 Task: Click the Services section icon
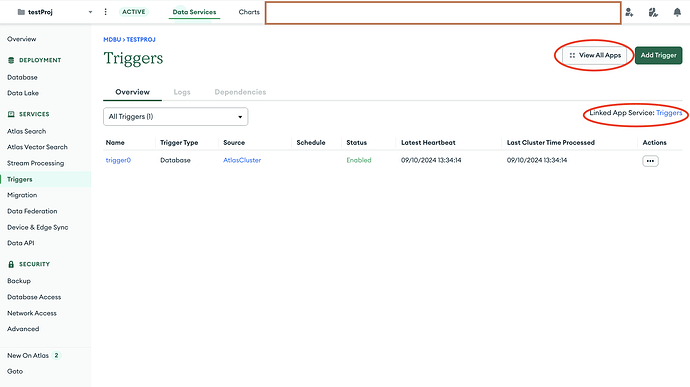point(11,114)
